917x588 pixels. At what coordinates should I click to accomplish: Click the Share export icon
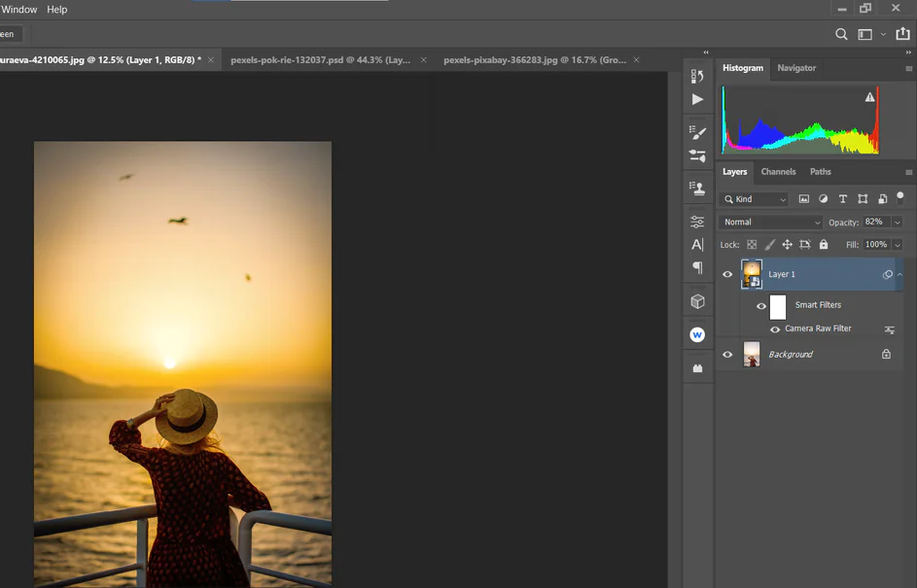pyautogui.click(x=901, y=34)
